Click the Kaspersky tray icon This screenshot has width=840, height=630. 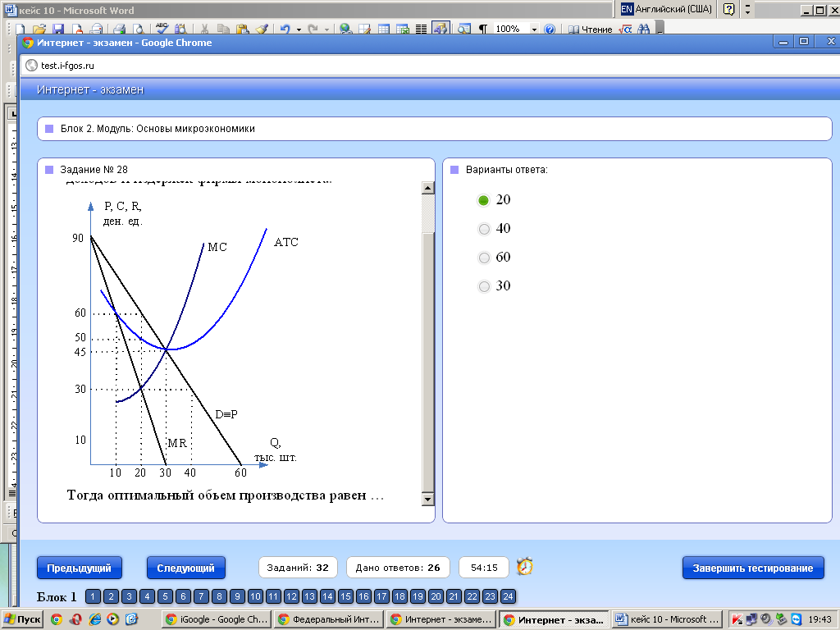point(737,619)
